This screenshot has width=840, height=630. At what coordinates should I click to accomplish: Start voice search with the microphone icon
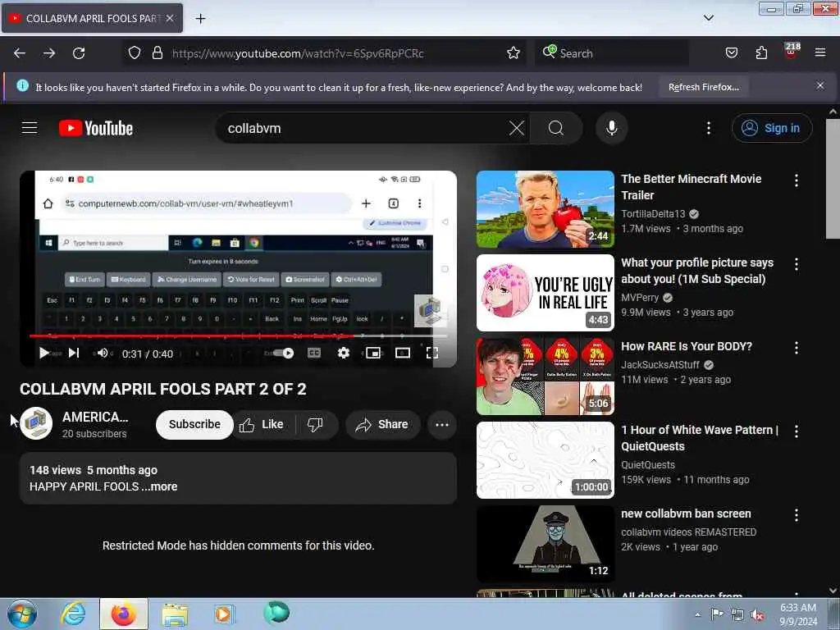(x=611, y=128)
